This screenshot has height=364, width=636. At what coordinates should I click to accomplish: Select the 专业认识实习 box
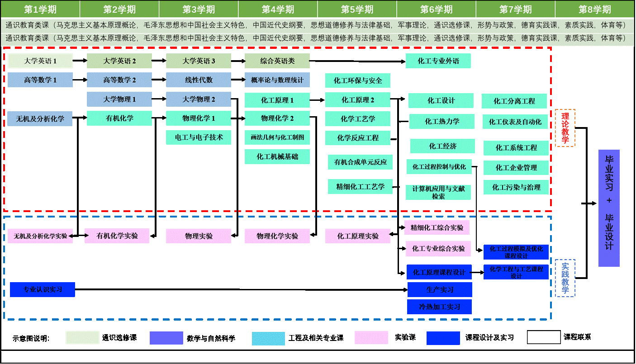click(x=43, y=289)
